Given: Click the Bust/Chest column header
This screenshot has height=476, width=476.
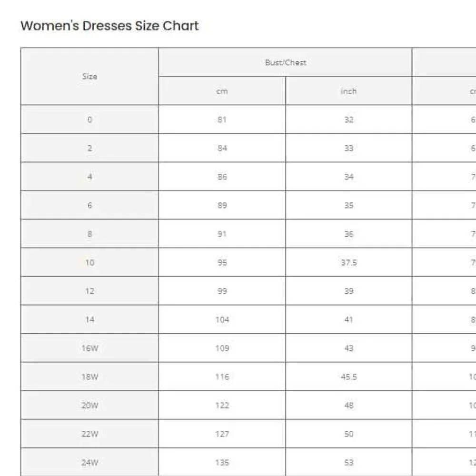Looking at the screenshot, I should [x=285, y=62].
